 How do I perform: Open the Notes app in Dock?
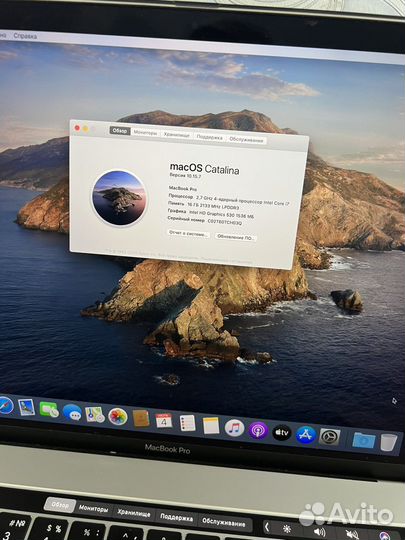coord(211,425)
